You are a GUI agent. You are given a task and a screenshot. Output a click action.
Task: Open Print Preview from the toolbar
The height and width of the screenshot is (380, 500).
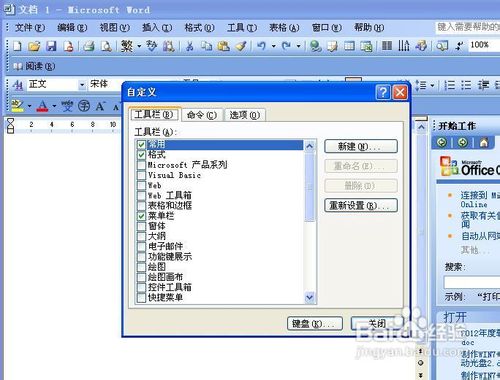pos(106,46)
